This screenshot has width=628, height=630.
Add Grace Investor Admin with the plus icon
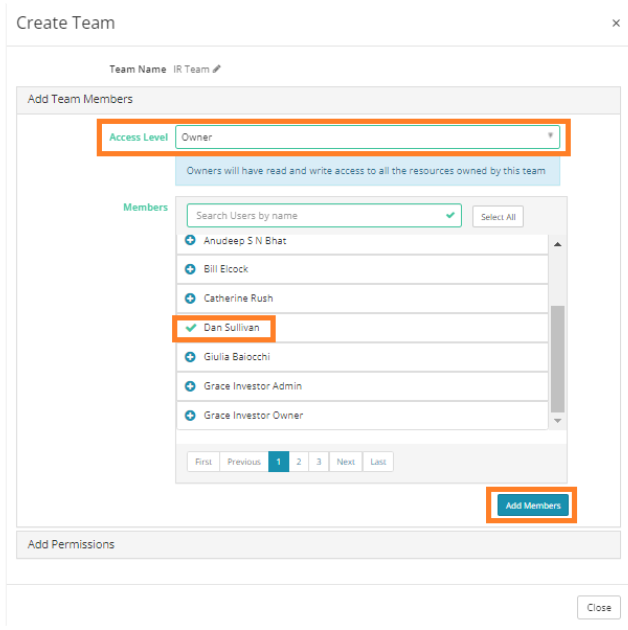(190, 386)
